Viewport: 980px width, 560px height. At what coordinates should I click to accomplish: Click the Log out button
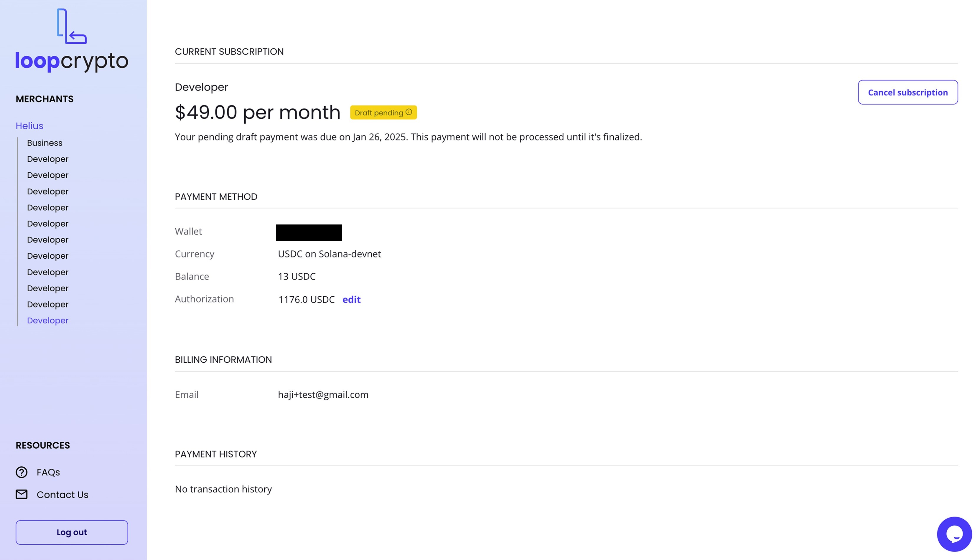click(x=72, y=532)
